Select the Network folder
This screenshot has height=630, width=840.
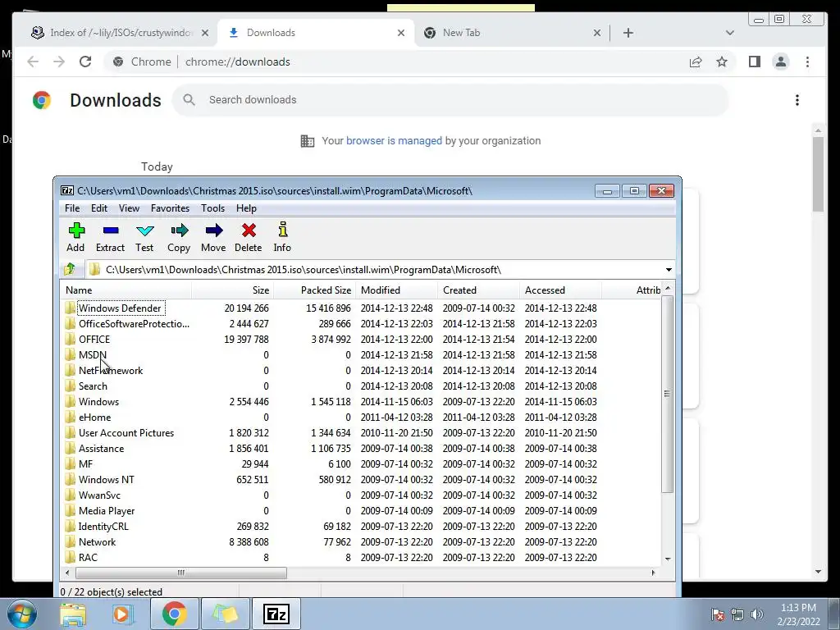[97, 541]
